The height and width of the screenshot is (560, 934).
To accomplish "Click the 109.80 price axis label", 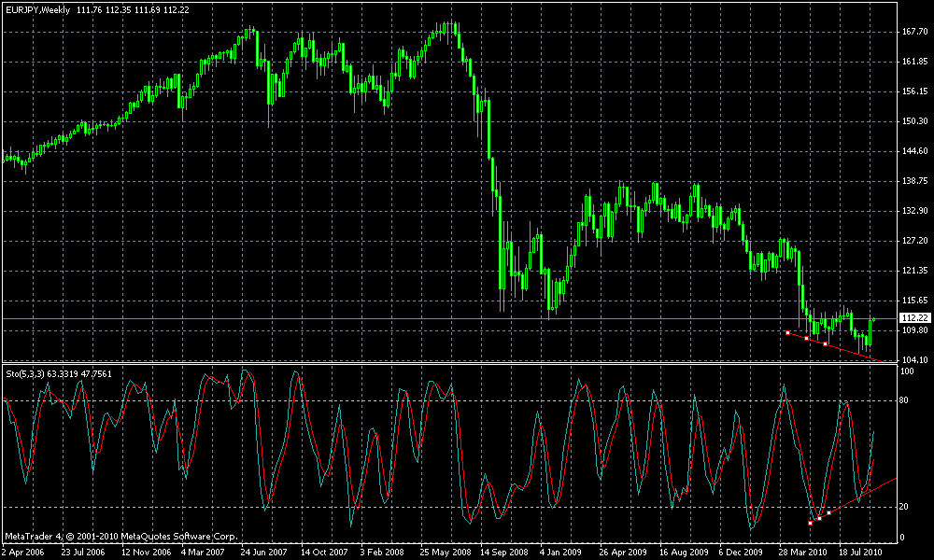I will point(915,330).
